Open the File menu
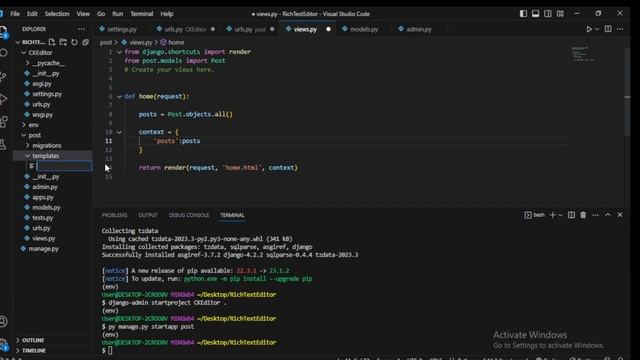The image size is (640, 360). pyautogui.click(x=15, y=13)
